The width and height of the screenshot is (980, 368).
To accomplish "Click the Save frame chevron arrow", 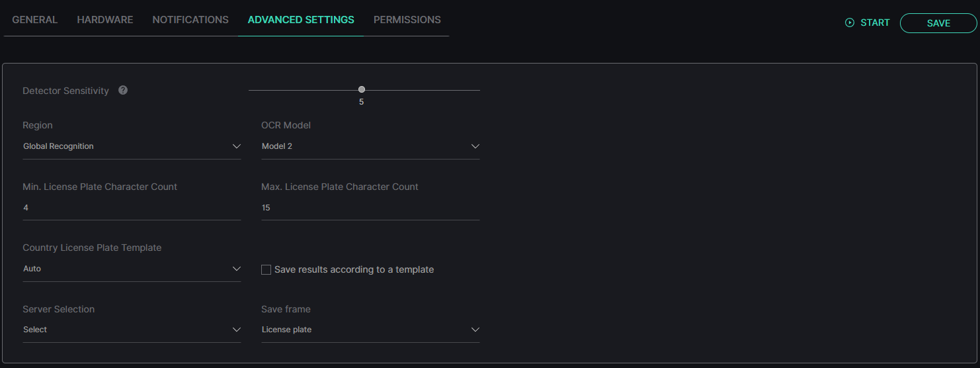I will [x=475, y=330].
